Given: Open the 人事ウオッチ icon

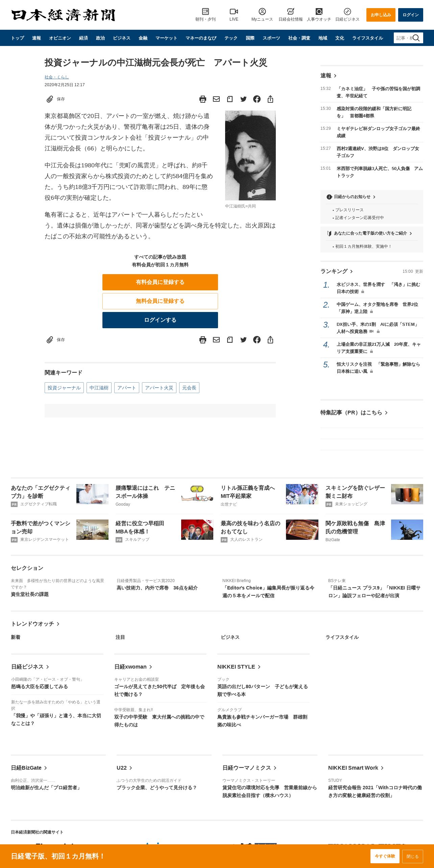Looking at the screenshot, I should tap(319, 11).
